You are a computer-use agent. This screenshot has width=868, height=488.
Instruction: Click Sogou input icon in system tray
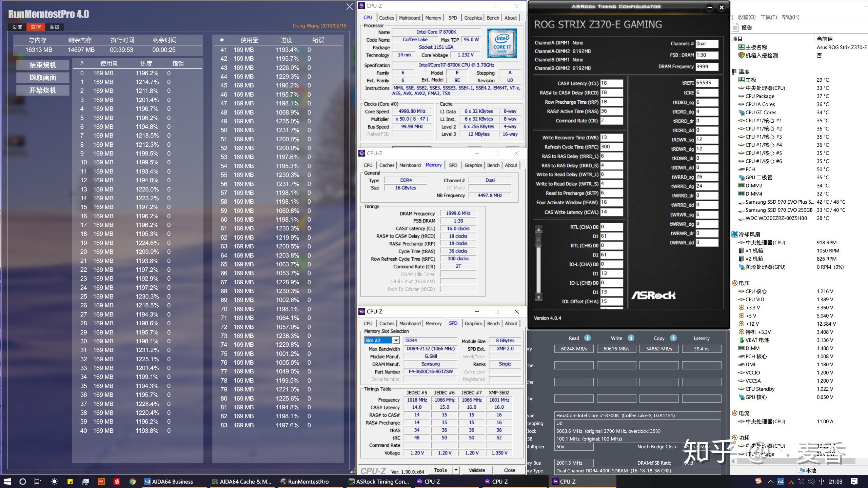(x=758, y=481)
